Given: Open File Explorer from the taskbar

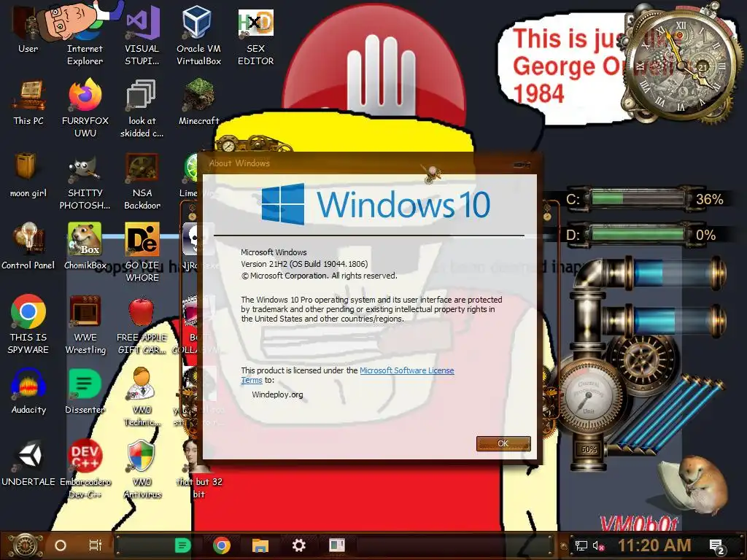Looking at the screenshot, I should click(260, 545).
